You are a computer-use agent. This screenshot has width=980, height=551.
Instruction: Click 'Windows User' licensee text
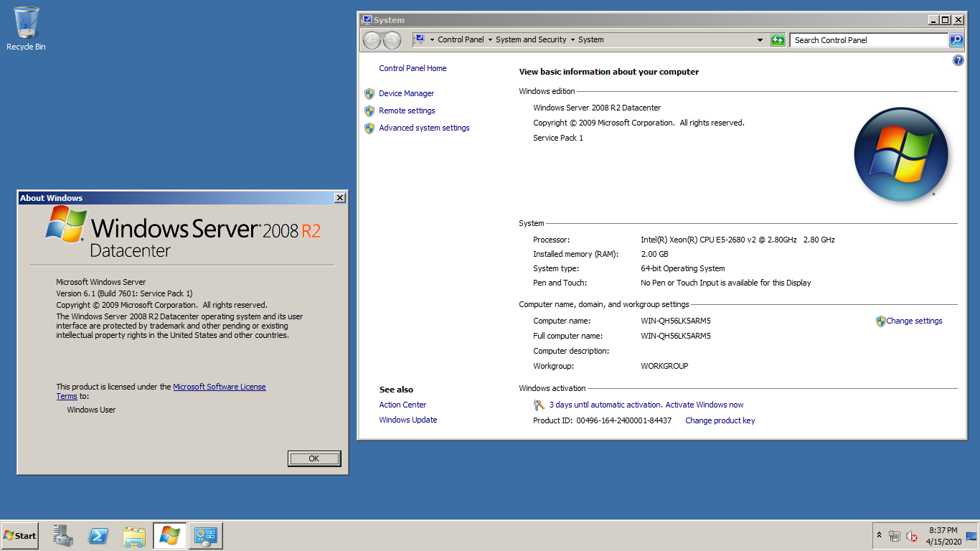click(91, 410)
